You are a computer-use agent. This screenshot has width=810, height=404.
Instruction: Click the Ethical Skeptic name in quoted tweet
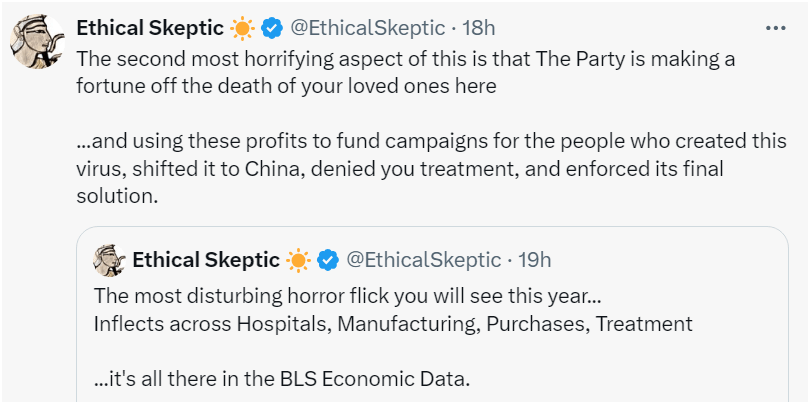(x=205, y=260)
